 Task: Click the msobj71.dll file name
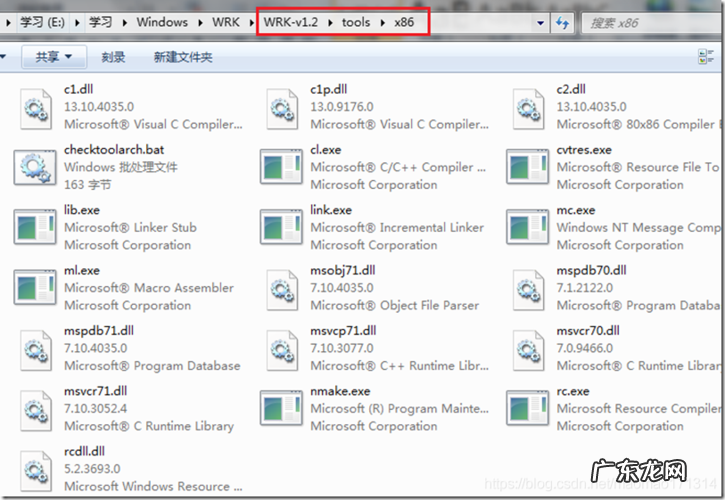343,271
